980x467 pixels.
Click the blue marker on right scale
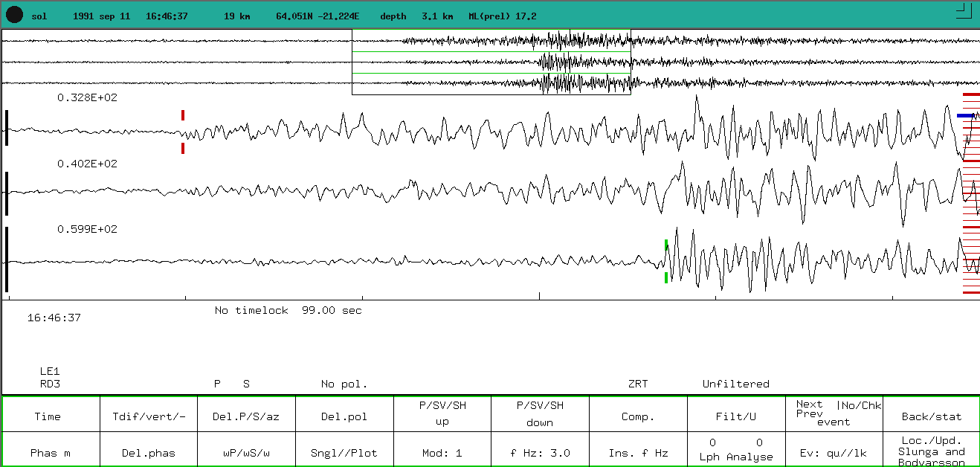coord(966,116)
